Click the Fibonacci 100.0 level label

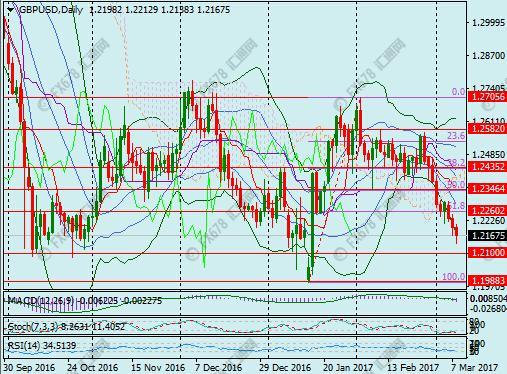click(453, 277)
